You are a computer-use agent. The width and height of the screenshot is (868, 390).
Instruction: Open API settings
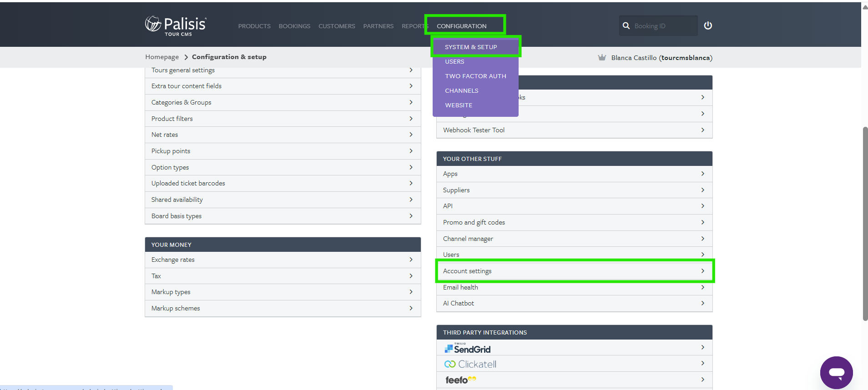click(574, 206)
